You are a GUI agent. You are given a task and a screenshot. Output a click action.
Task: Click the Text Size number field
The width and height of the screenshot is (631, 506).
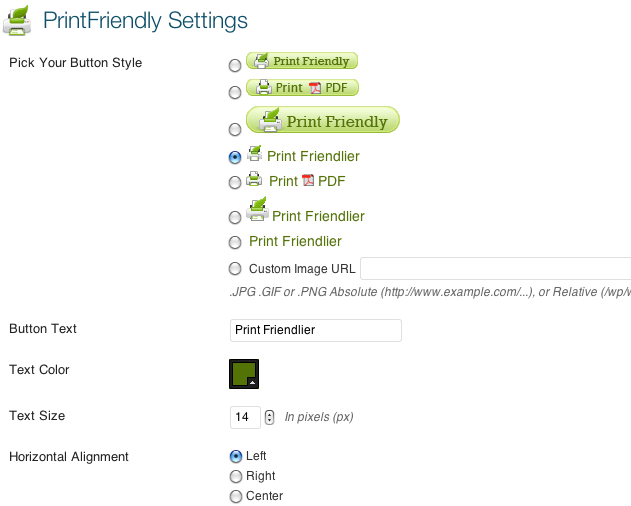pos(245,417)
